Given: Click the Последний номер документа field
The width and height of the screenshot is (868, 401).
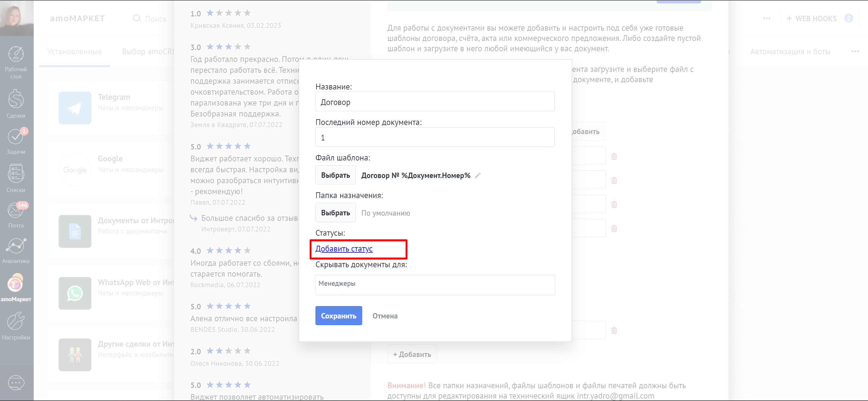Looking at the screenshot, I should coord(435,137).
